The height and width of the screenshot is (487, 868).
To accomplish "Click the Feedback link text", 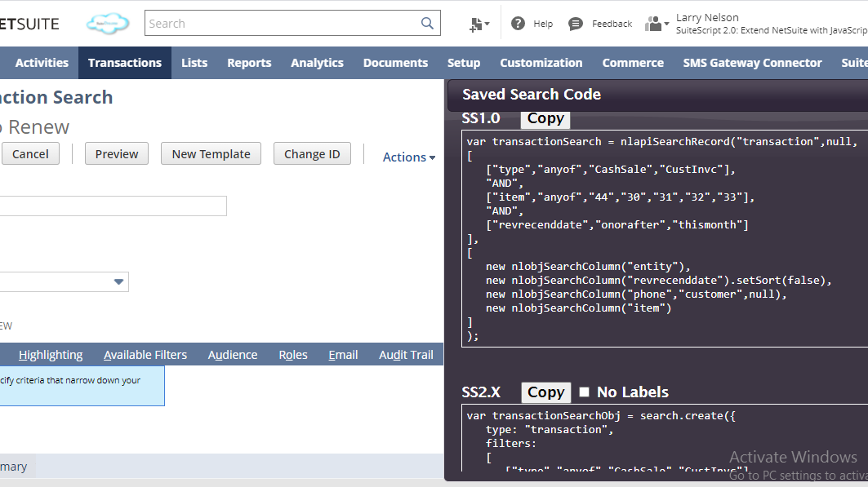I will pos(612,24).
